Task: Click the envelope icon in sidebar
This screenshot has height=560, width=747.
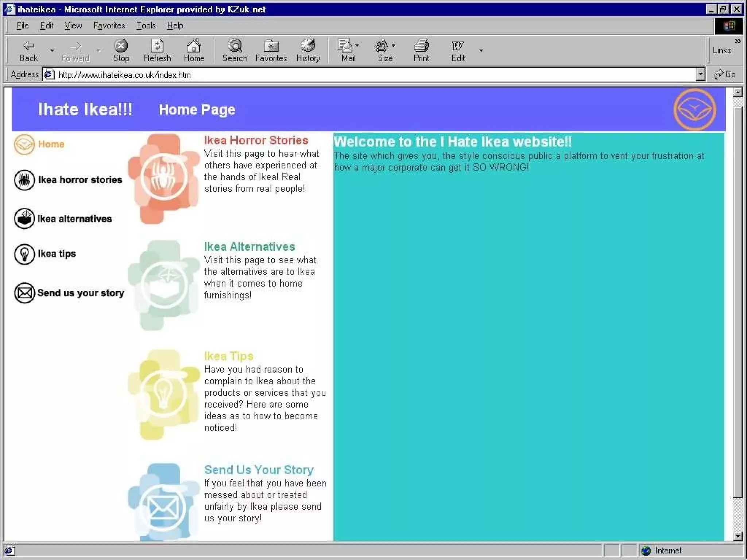Action: coord(24,293)
